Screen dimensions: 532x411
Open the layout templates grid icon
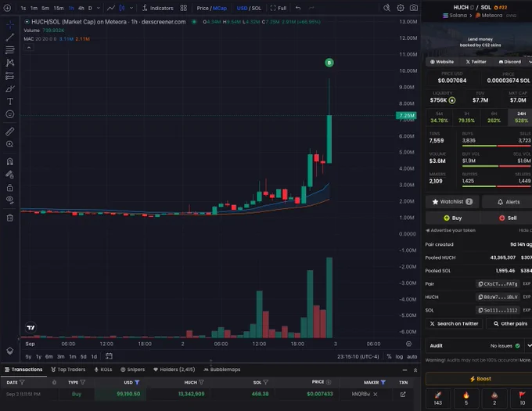184,8
